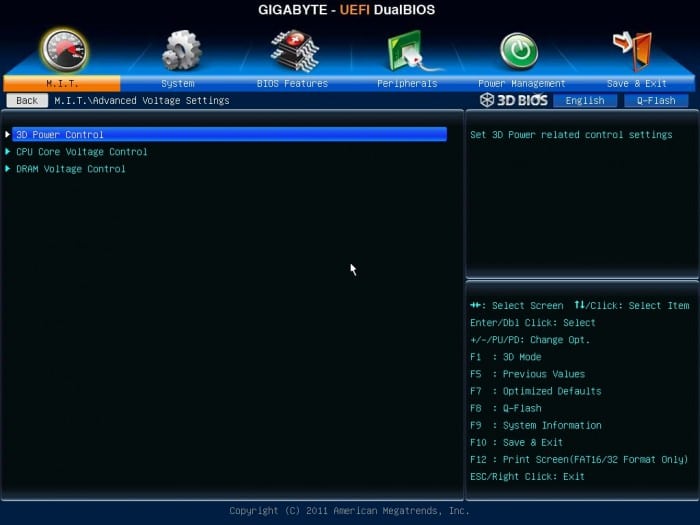This screenshot has width=700, height=525.
Task: Click the 'F8 : Q-Flash' help line
Action: 505,408
